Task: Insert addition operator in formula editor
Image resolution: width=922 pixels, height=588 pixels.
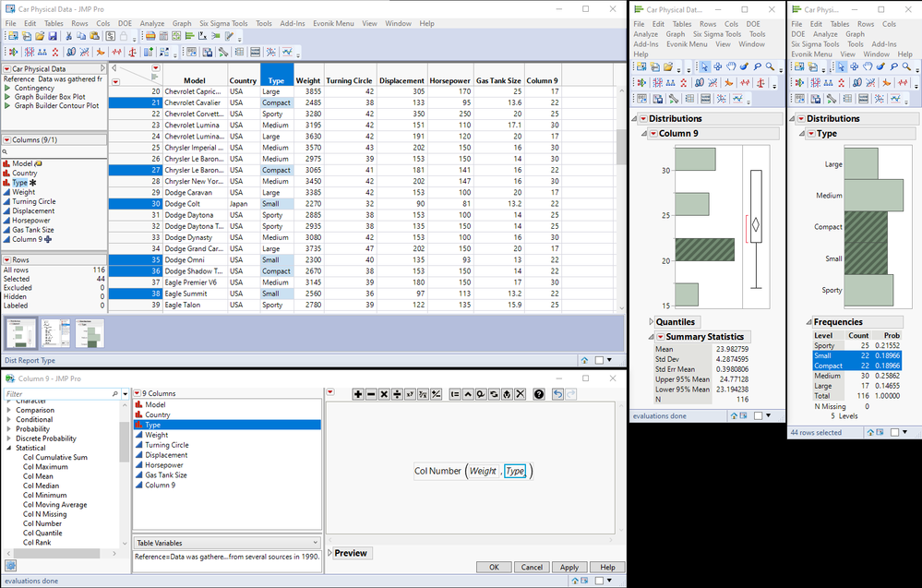Action: pos(357,394)
